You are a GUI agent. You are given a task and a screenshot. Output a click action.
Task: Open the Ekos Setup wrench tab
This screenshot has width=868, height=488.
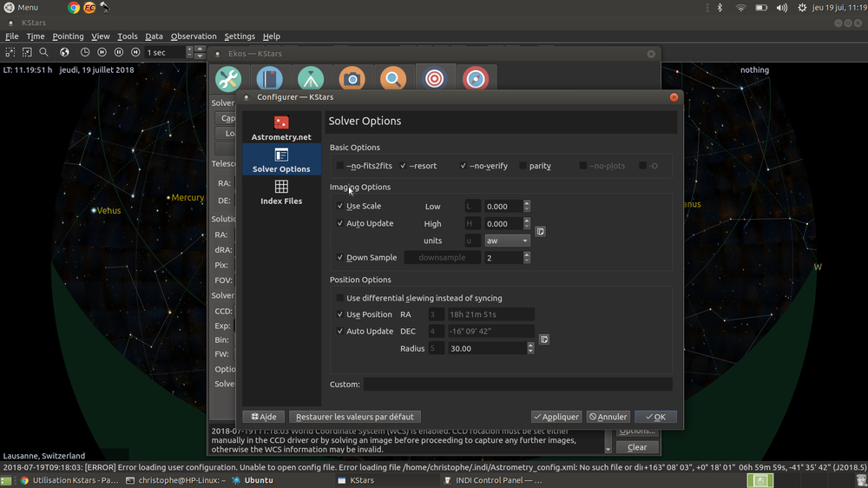(228, 78)
